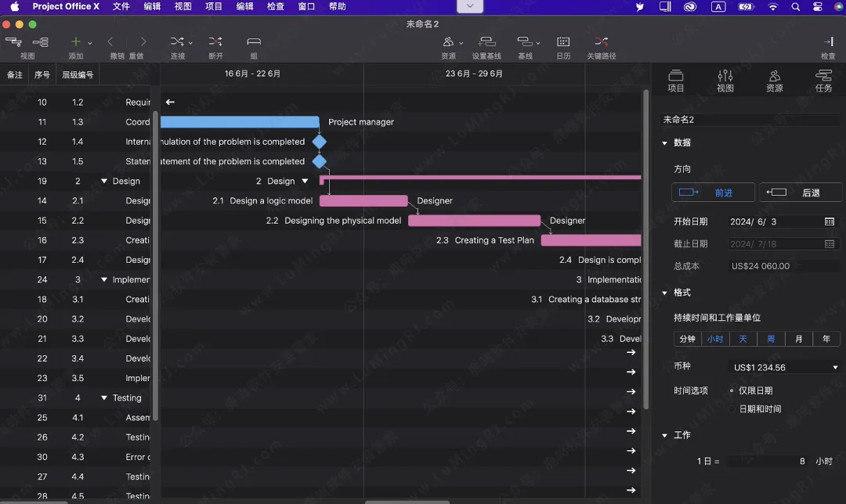Select 月 as the duration unit
The image size is (846, 504).
click(798, 339)
